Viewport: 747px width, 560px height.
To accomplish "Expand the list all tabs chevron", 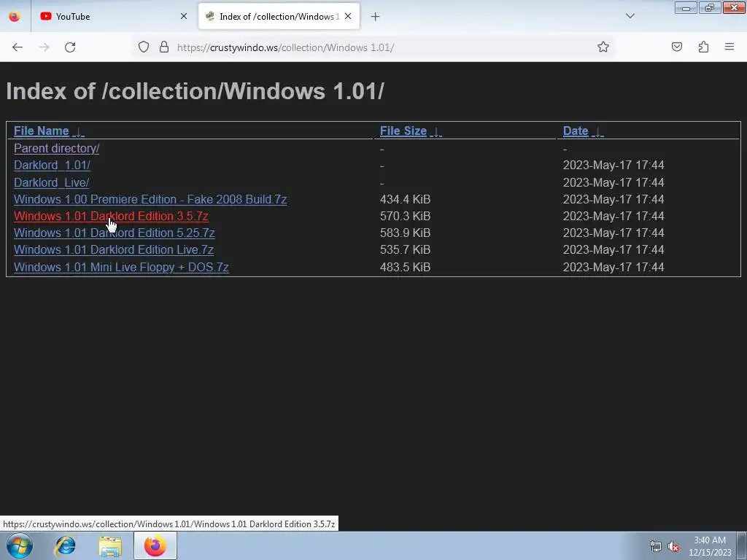I will (630, 16).
